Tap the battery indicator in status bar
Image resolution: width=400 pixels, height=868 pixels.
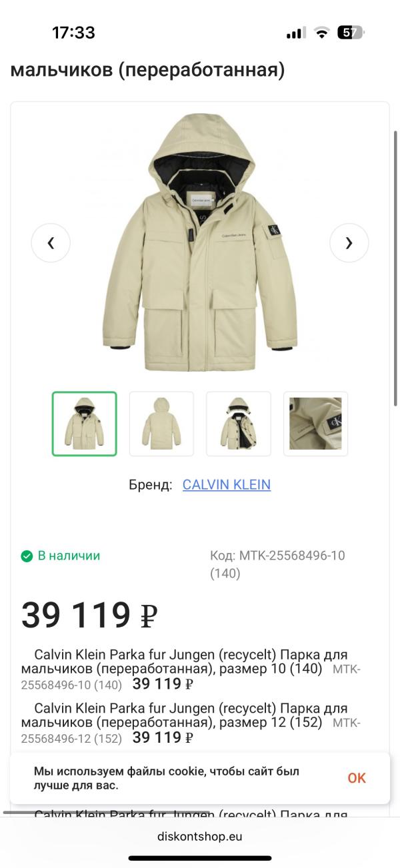[x=351, y=33]
